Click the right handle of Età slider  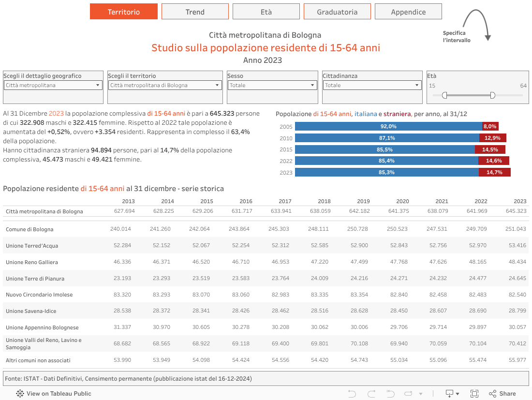pos(492,95)
